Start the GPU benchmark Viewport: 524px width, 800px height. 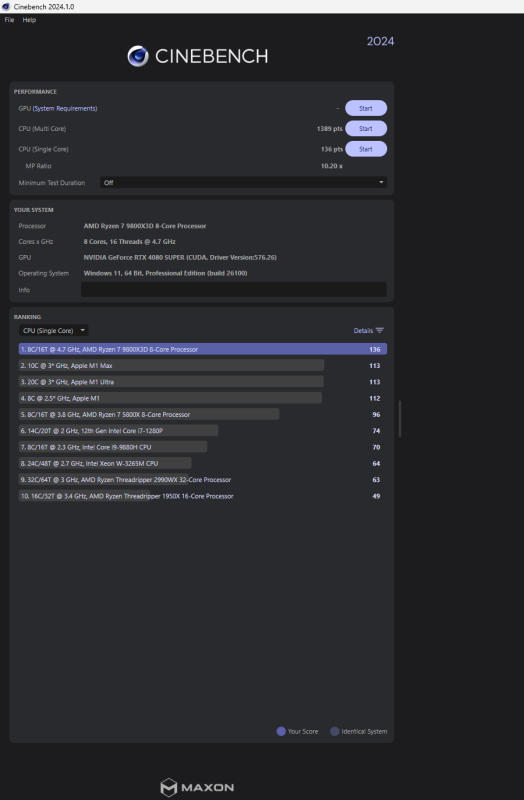pyautogui.click(x=366, y=108)
